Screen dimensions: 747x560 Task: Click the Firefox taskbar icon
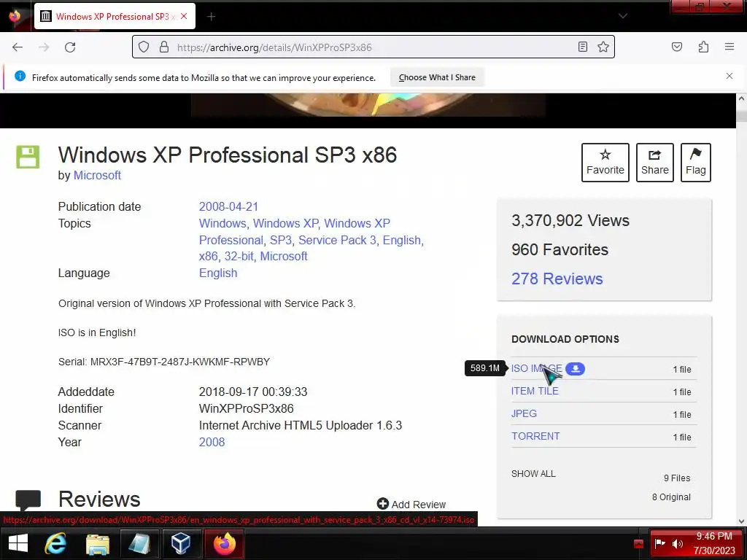[225, 543]
